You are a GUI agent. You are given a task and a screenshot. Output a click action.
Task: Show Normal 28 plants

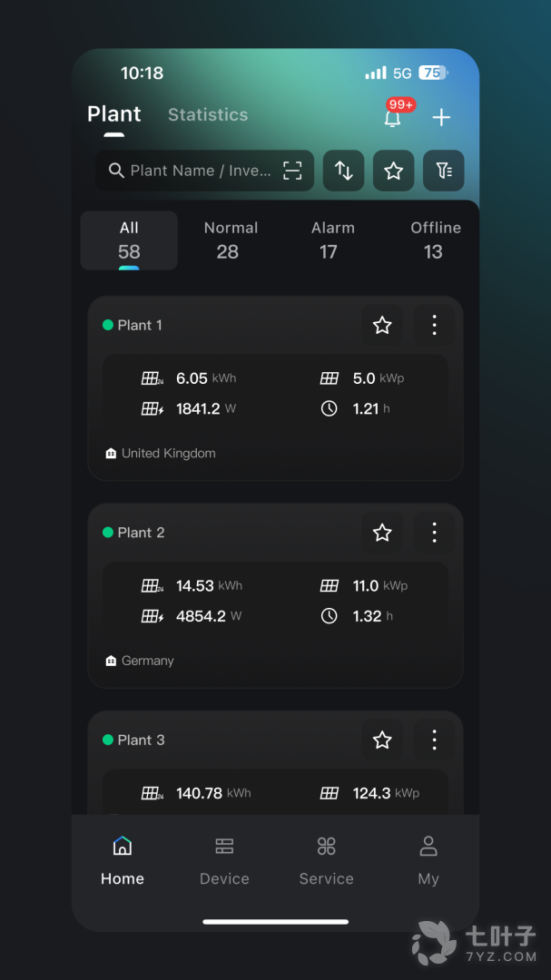pos(231,240)
